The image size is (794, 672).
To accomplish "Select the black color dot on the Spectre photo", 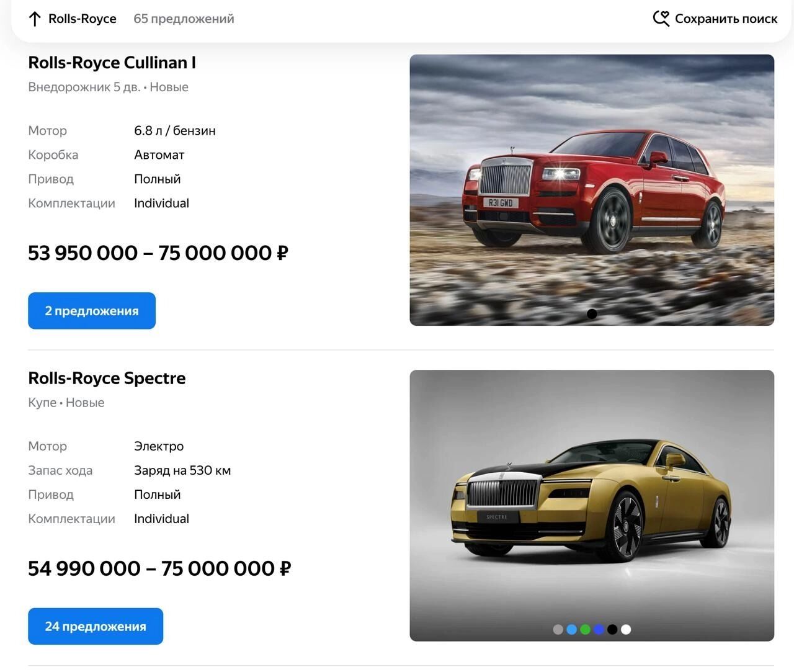I will point(612,630).
